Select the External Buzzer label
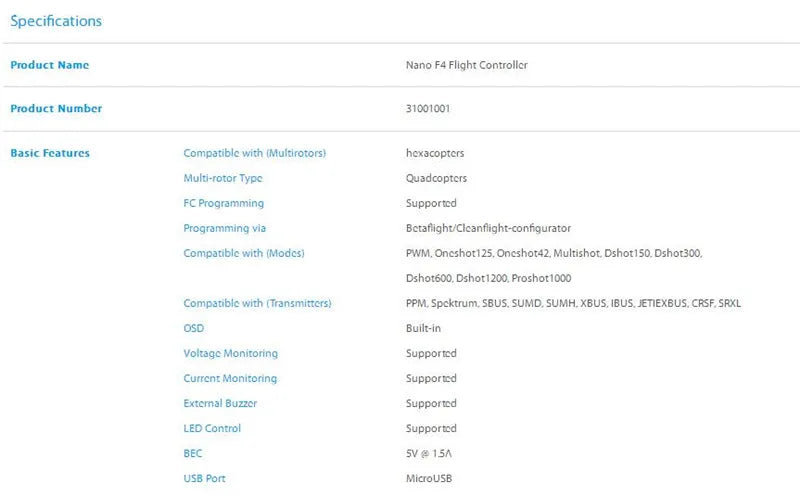 [220, 403]
